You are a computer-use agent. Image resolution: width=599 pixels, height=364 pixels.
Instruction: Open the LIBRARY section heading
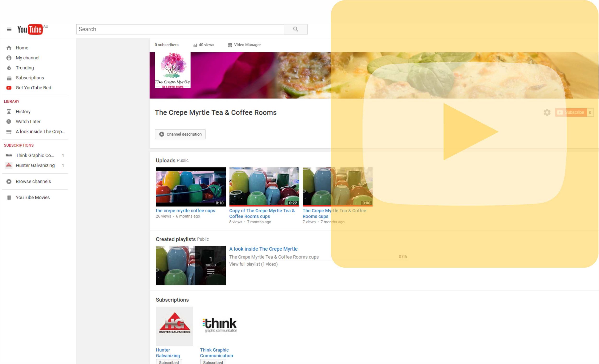click(x=12, y=101)
